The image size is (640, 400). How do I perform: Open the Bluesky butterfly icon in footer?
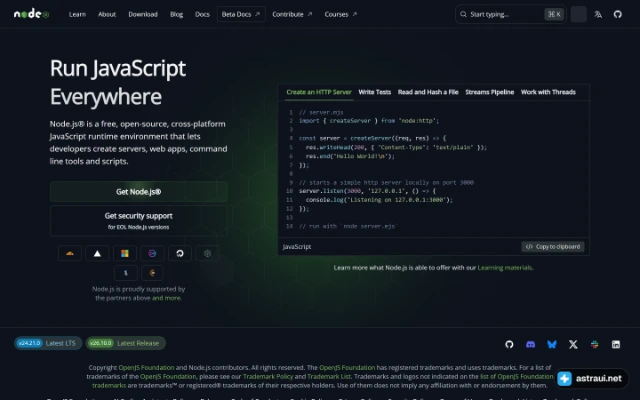point(552,344)
